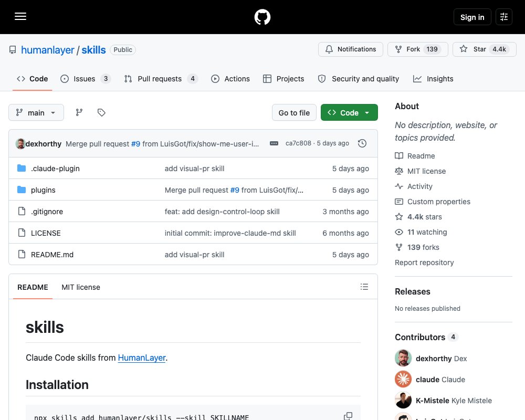The width and height of the screenshot is (525, 420).
Task: Open dexhorthy contributor profile avatar
Action: click(403, 358)
